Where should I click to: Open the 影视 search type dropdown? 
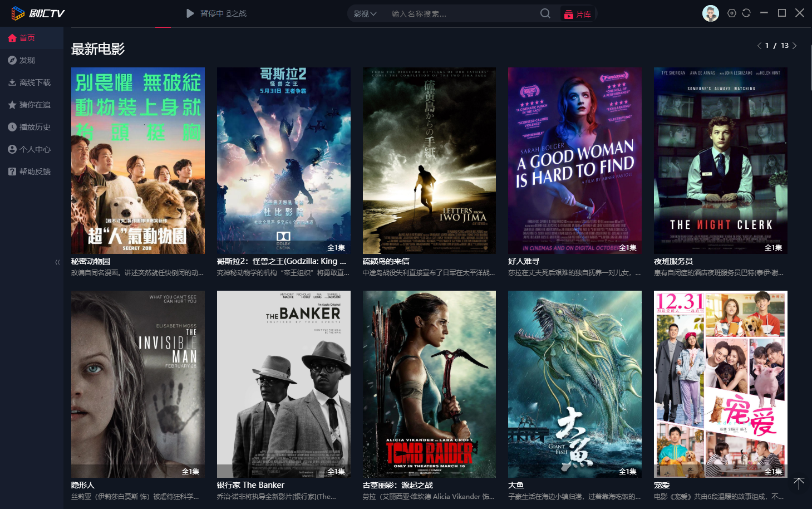coord(365,14)
